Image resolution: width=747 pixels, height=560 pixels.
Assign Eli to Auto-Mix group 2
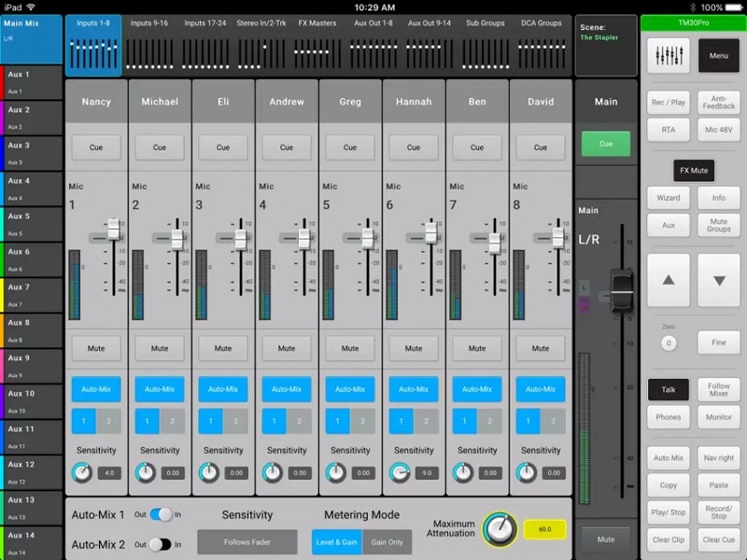[x=235, y=422]
